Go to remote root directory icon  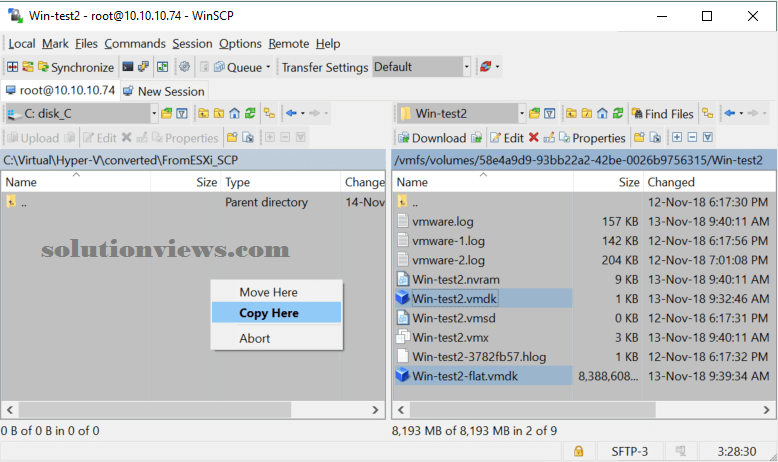point(586,113)
